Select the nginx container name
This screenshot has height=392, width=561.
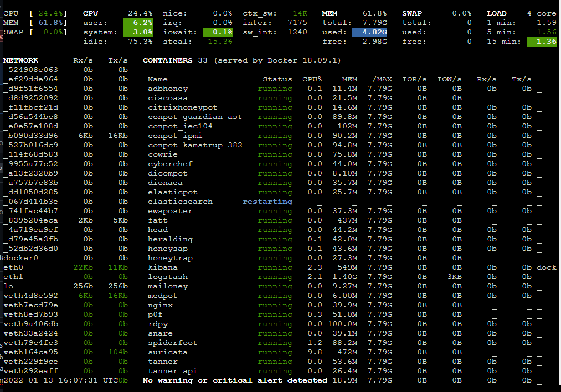click(160, 305)
